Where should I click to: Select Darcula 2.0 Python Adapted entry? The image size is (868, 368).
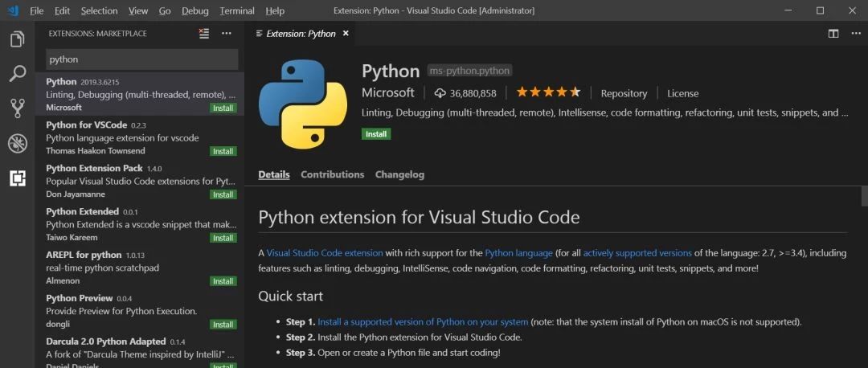point(140,350)
